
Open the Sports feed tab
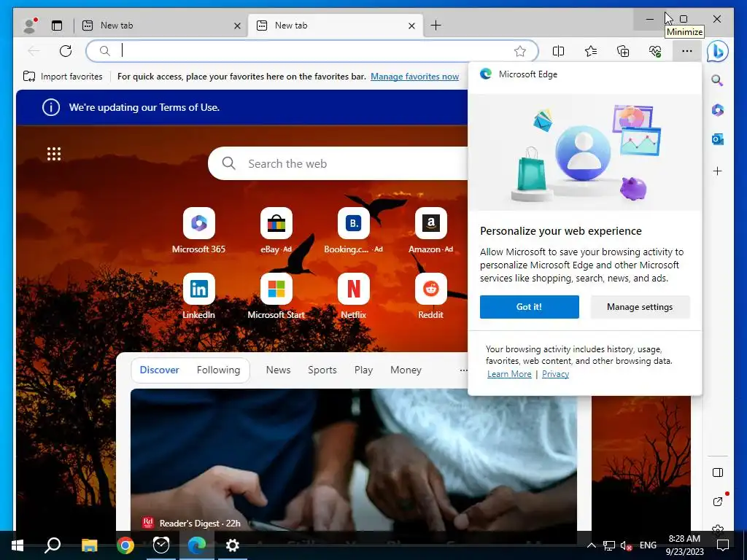pos(322,370)
